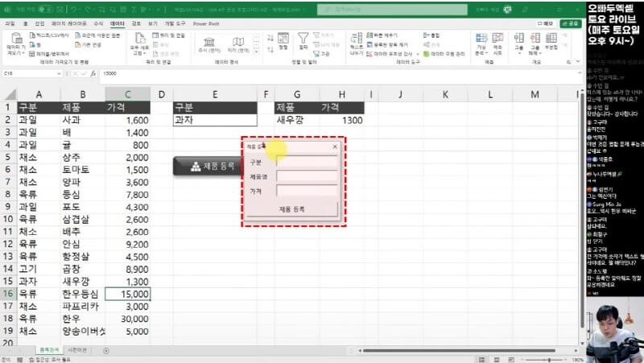644x363 pixels.
Task: Click the horizontal sheet scrollbar
Action: coord(458,351)
